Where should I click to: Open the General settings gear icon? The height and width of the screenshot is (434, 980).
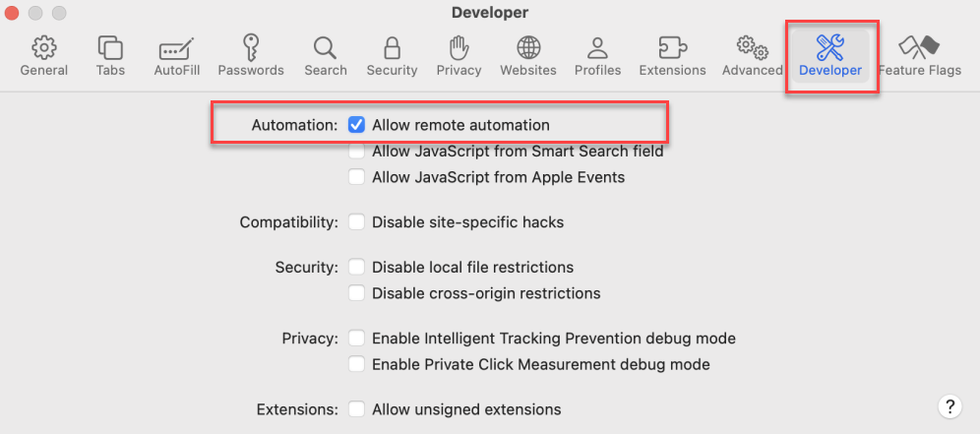43,47
